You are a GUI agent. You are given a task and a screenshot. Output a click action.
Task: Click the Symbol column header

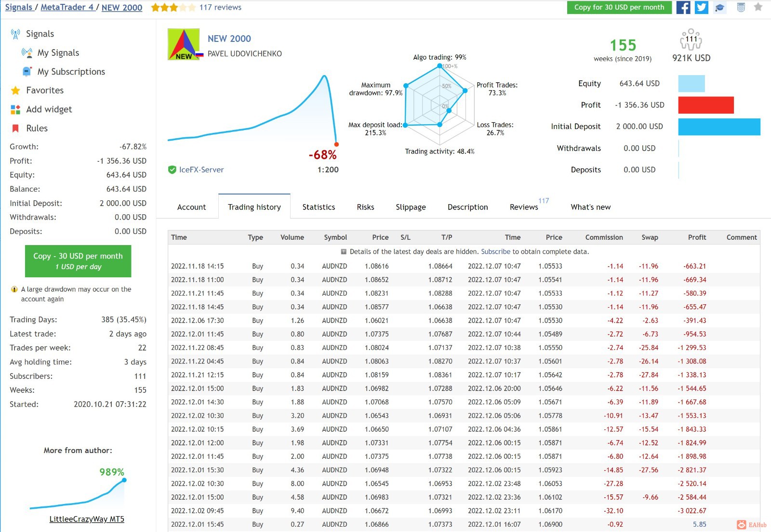(335, 237)
